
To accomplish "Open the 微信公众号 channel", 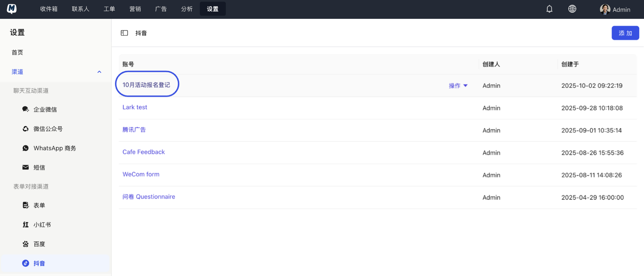I will (x=48, y=129).
